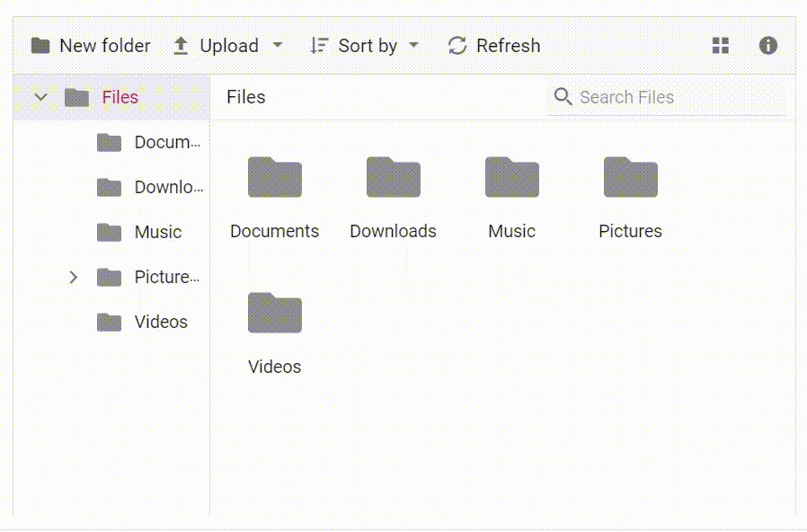The width and height of the screenshot is (807, 532).
Task: Open the Upload dropdown arrow
Action: [278, 45]
